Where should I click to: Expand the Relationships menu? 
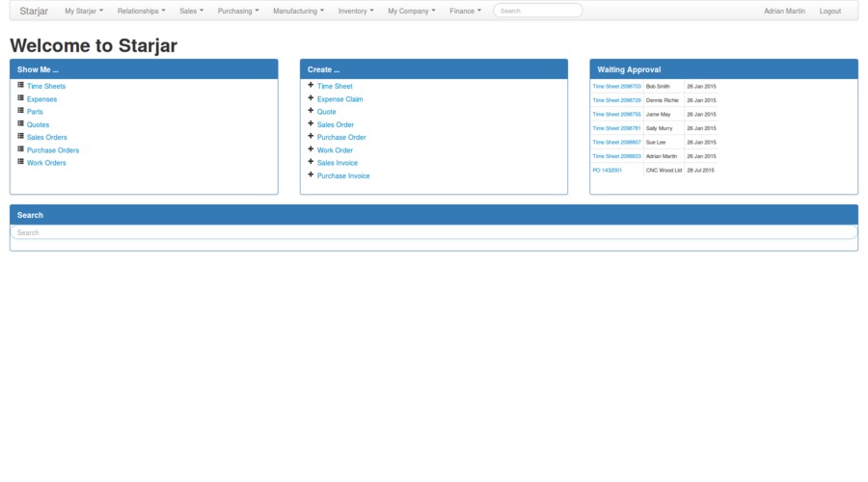tap(141, 11)
